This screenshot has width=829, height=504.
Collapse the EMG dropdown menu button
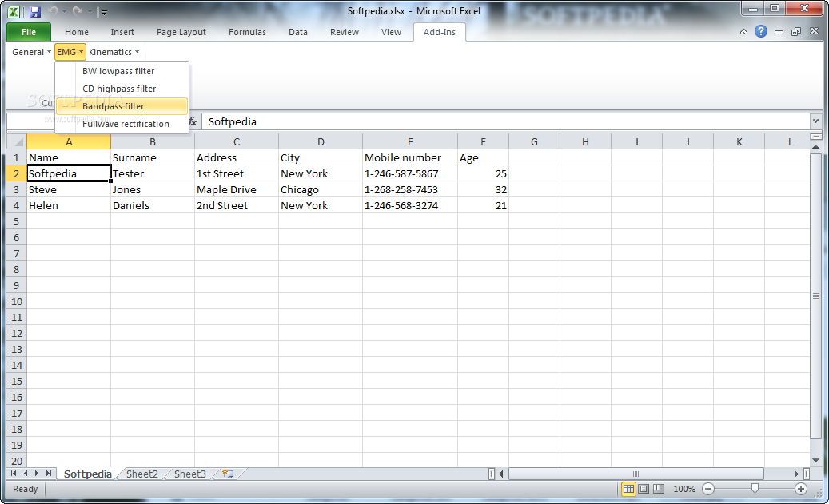[70, 52]
